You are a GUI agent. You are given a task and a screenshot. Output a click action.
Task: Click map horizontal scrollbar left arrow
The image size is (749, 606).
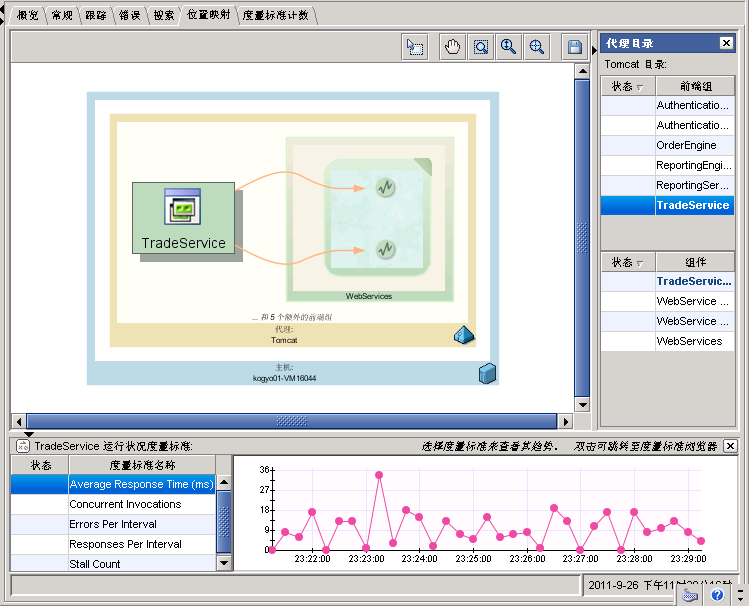pyautogui.click(x=19, y=422)
